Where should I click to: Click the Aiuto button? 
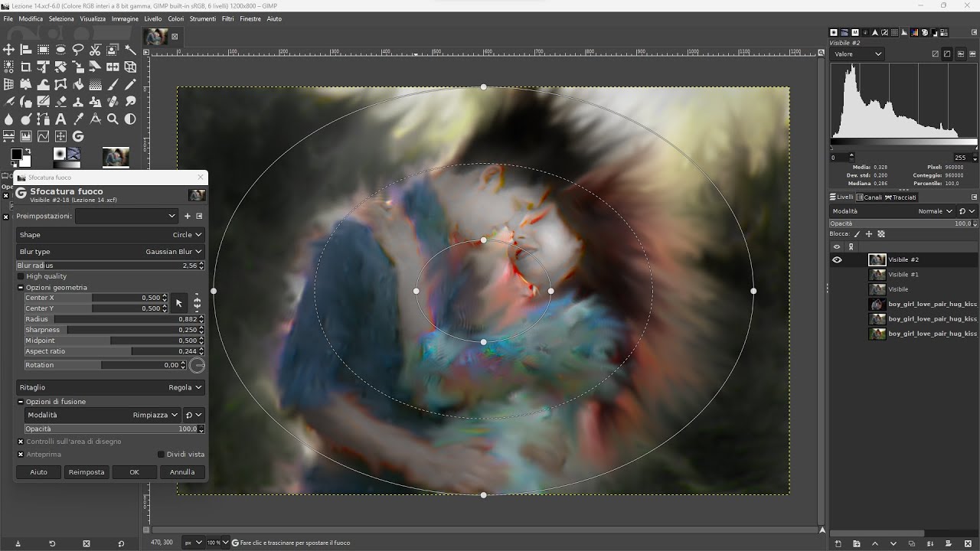click(x=38, y=472)
